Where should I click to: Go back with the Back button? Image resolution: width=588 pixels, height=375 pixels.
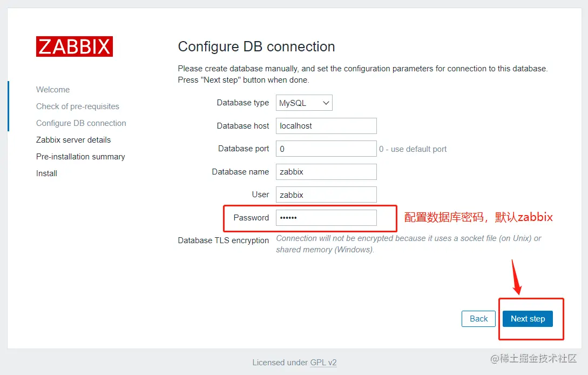coord(478,319)
